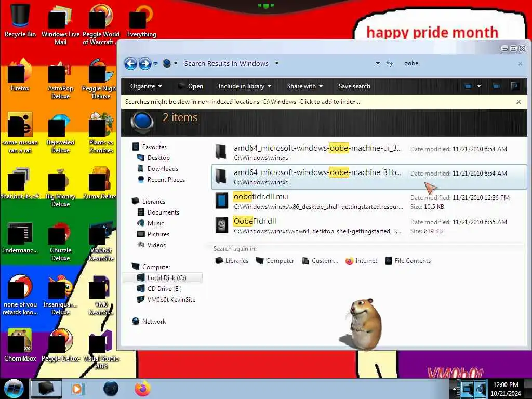
Task: Click the Explorer taskbar button
Action: pyautogui.click(x=46, y=389)
